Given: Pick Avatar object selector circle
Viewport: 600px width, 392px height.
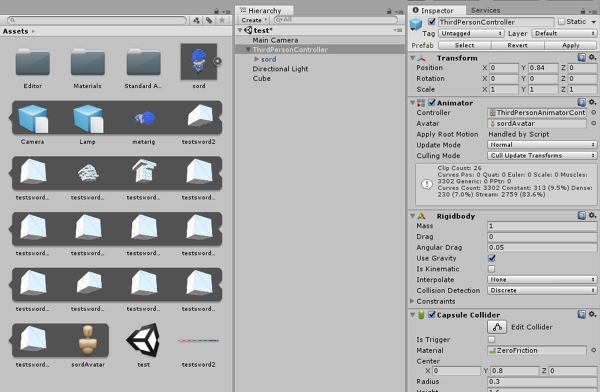Looking at the screenshot, I should [x=593, y=123].
